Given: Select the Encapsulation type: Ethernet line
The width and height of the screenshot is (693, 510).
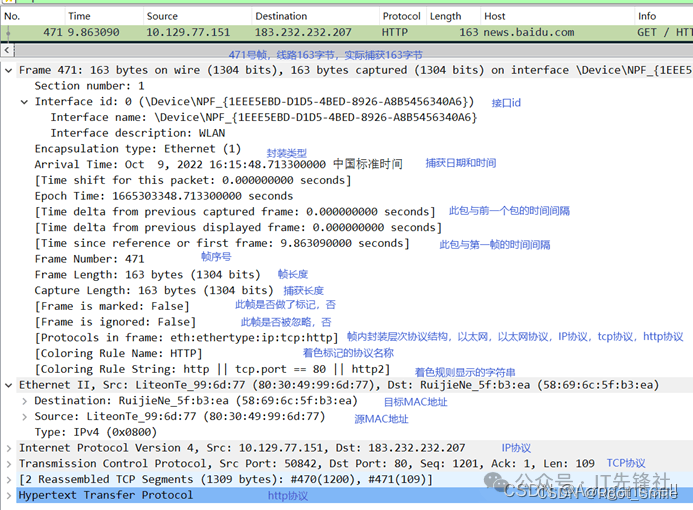Looking at the screenshot, I should click(138, 149).
